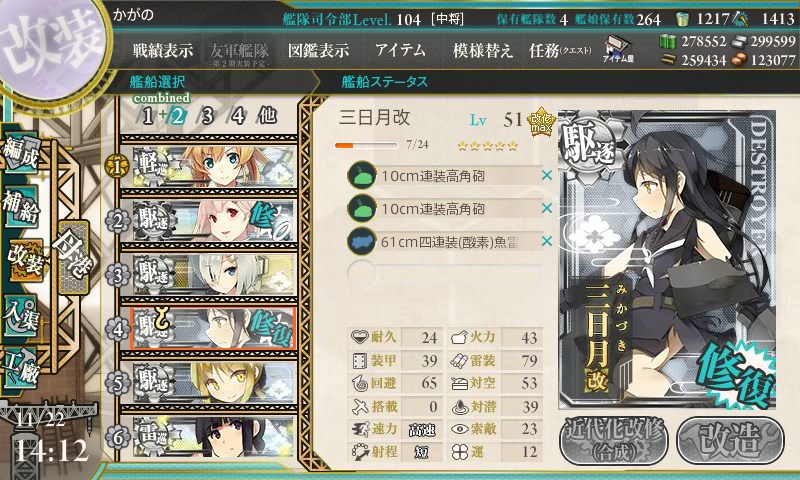Remove second 10cm連装高角砲 with its X
Viewport: 800px width, 480px height.
pos(546,208)
